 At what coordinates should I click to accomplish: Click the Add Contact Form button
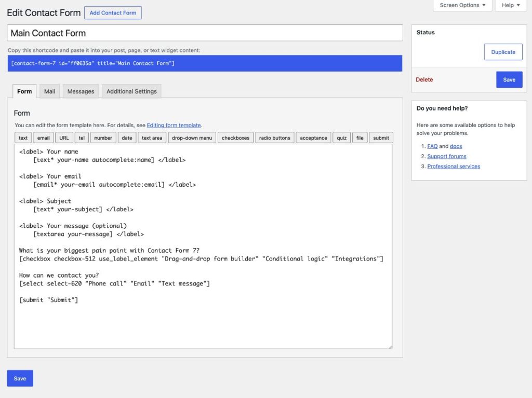pyautogui.click(x=113, y=13)
